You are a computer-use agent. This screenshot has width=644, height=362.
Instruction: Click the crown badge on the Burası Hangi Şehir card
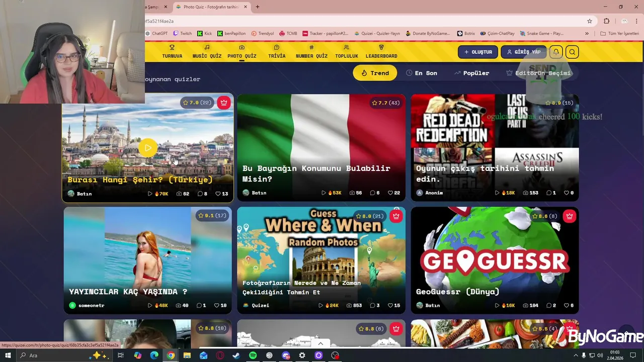coord(224,103)
